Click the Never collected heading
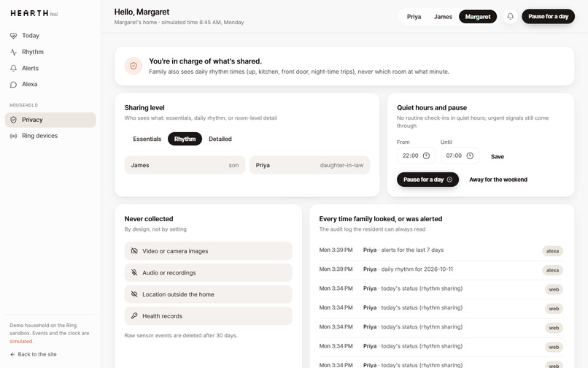588x368 pixels. click(x=149, y=219)
